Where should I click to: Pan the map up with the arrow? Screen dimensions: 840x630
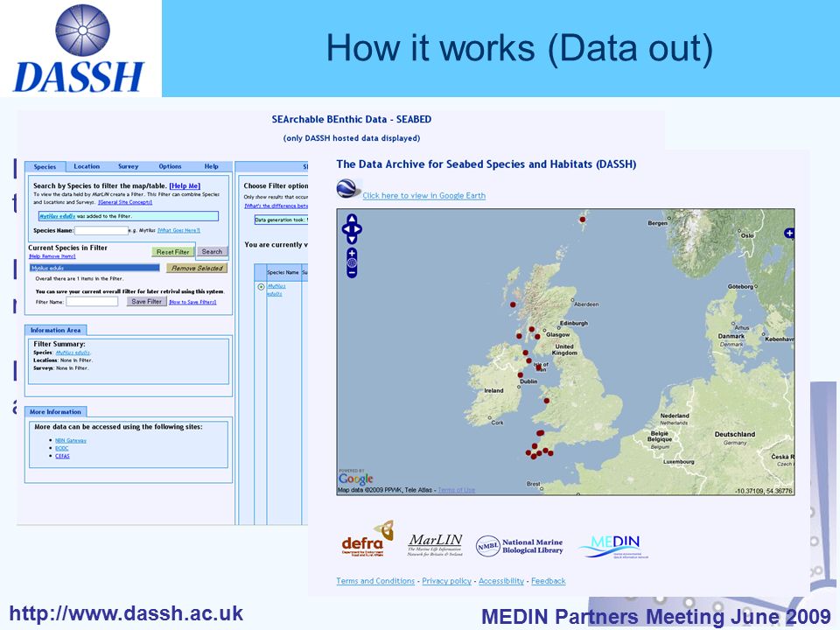(352, 219)
